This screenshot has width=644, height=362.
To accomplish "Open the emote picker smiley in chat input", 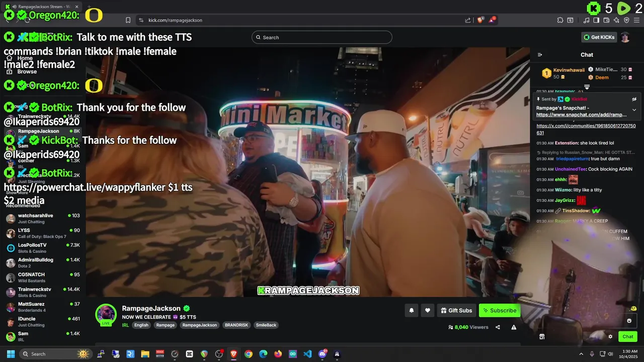I will [x=629, y=321].
